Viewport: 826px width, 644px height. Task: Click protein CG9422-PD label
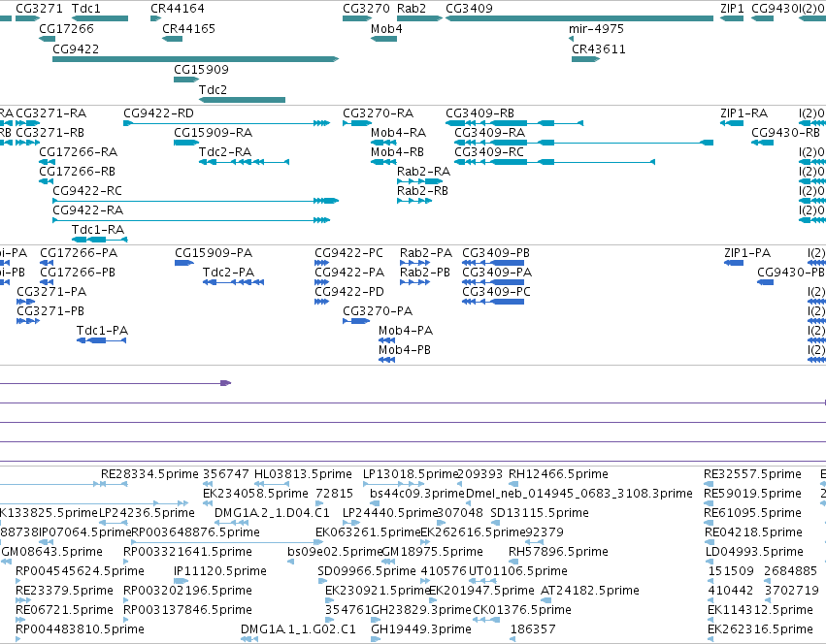[x=349, y=291]
